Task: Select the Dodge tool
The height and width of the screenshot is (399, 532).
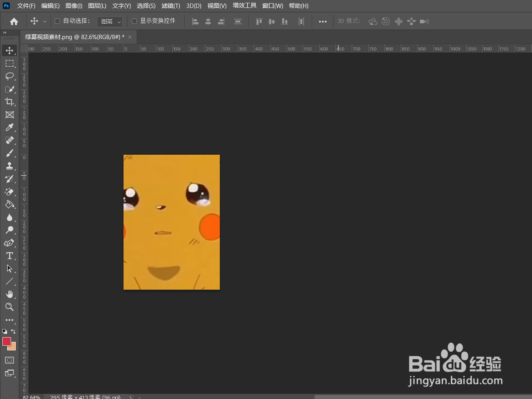Action: [x=9, y=230]
